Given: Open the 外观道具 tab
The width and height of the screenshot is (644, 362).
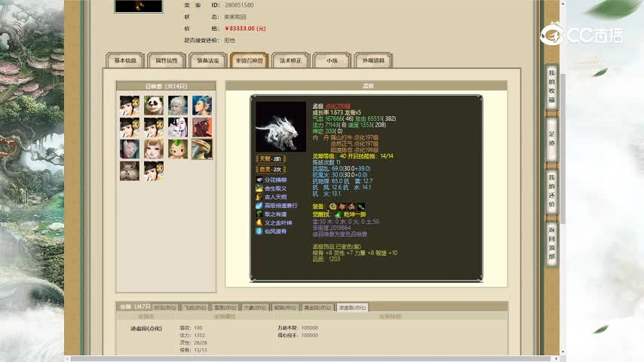Looking at the screenshot, I should pos(373,60).
